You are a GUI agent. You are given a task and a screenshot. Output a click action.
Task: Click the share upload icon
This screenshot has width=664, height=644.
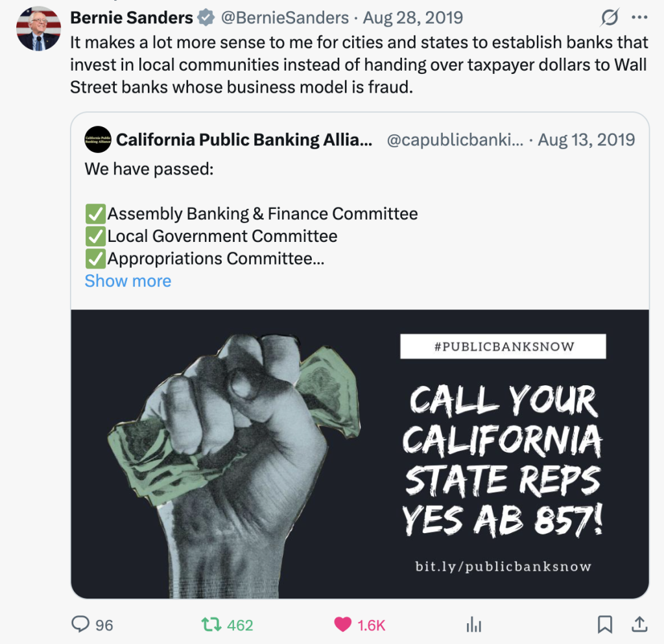click(639, 625)
